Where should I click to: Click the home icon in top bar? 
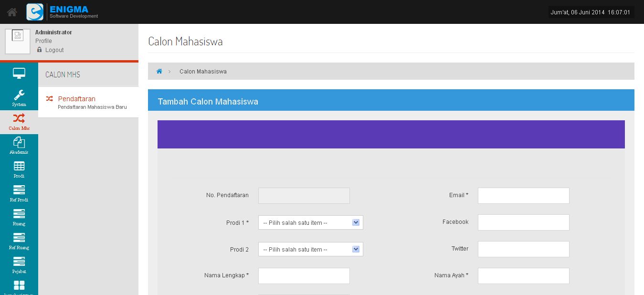pos(12,12)
